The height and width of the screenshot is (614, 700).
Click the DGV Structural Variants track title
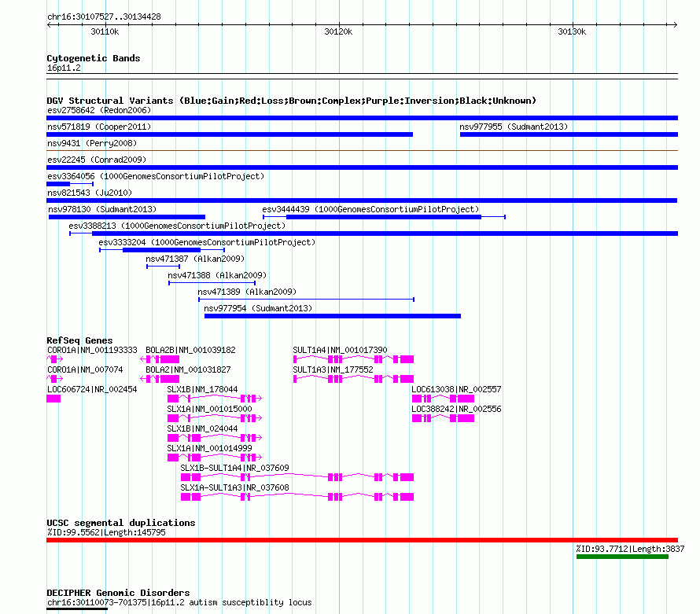pos(292,101)
